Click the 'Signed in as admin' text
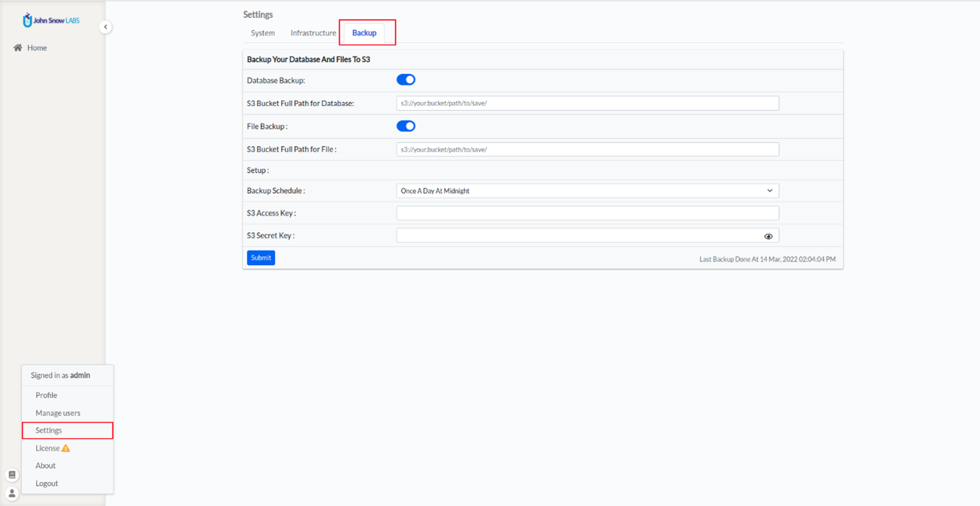The width and height of the screenshot is (980, 506). click(60, 375)
